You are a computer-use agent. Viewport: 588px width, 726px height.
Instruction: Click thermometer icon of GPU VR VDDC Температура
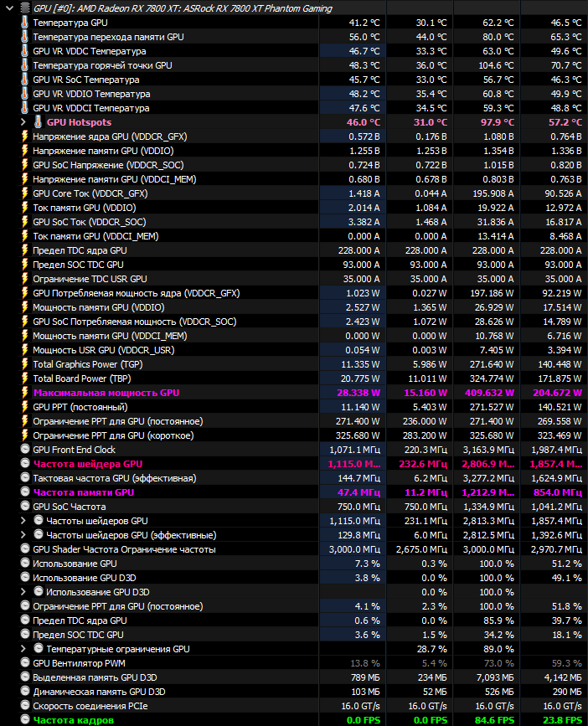click(x=25, y=51)
